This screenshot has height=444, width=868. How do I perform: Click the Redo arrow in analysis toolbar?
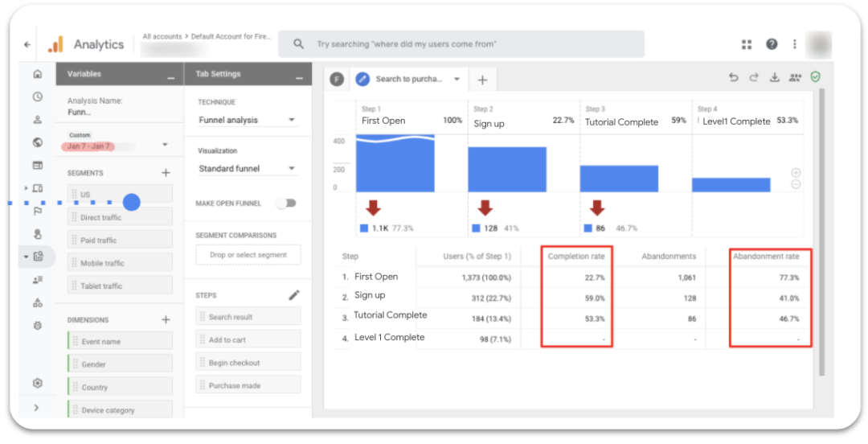click(x=754, y=77)
